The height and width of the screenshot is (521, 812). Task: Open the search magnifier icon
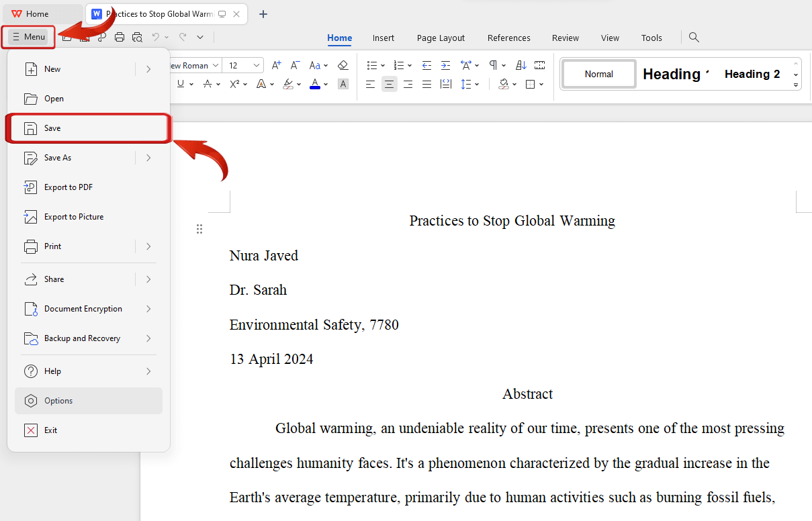coord(694,38)
